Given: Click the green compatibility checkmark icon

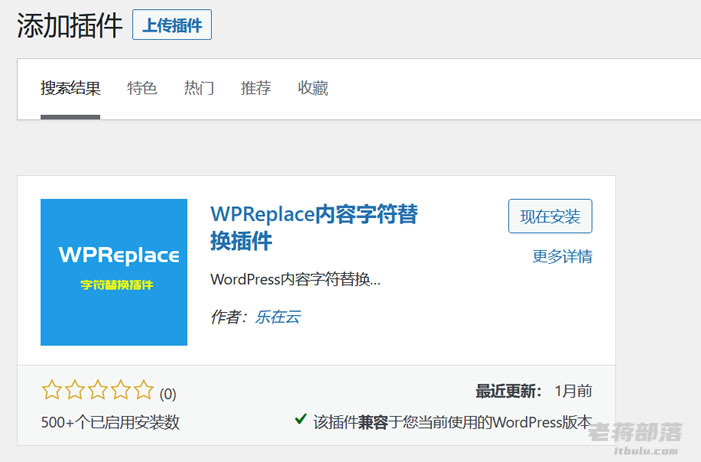Looking at the screenshot, I should [300, 420].
